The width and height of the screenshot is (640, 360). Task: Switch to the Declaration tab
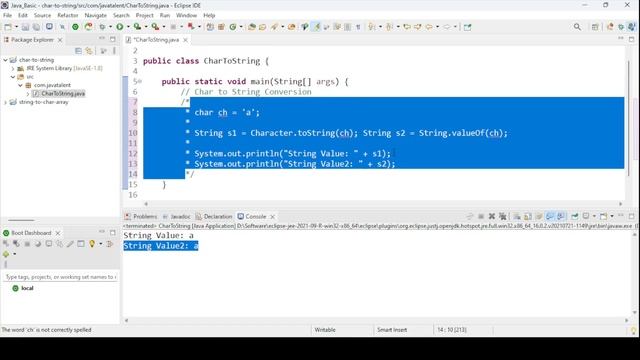point(214,216)
